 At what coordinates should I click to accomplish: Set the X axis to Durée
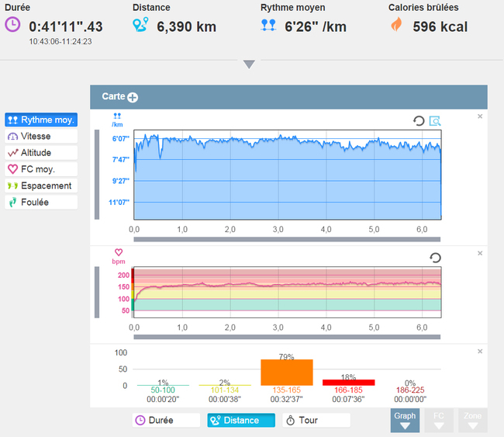click(x=166, y=420)
